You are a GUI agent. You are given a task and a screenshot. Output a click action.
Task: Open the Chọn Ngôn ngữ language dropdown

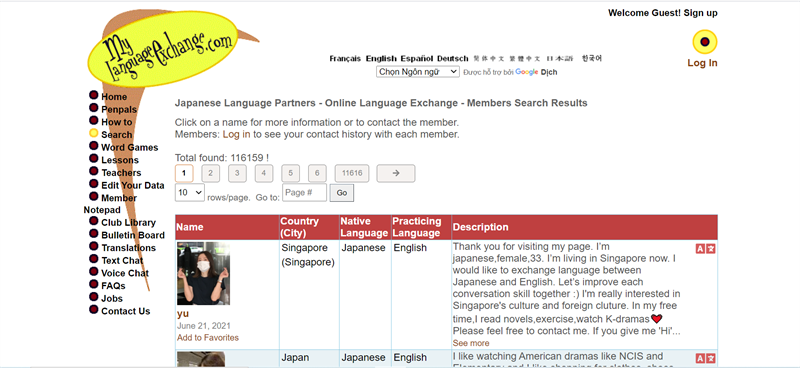tap(418, 72)
